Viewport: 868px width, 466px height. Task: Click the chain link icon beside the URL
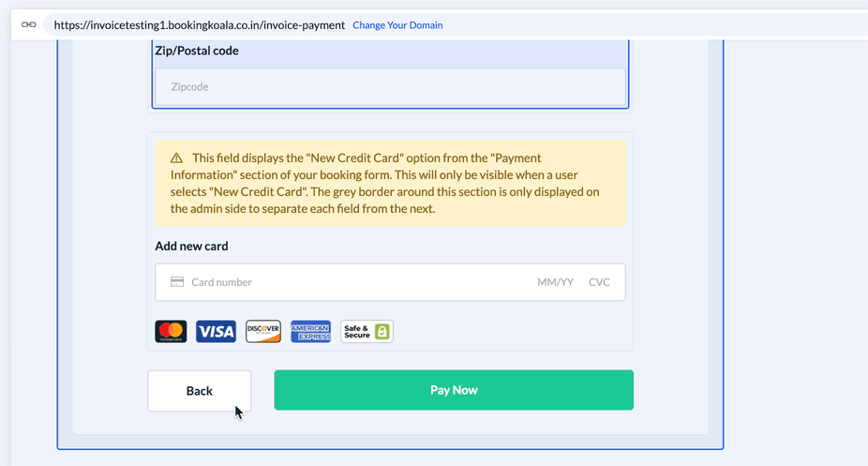[28, 25]
